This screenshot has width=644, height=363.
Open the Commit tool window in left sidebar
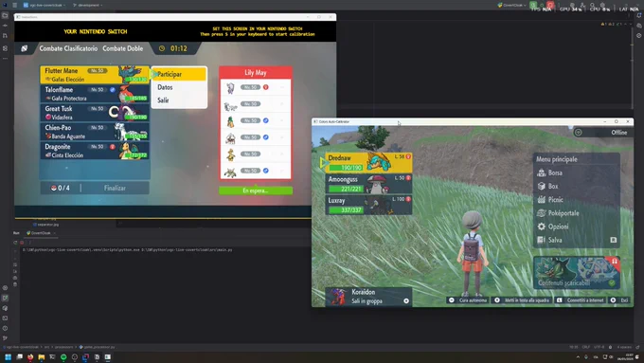pyautogui.click(x=5, y=26)
